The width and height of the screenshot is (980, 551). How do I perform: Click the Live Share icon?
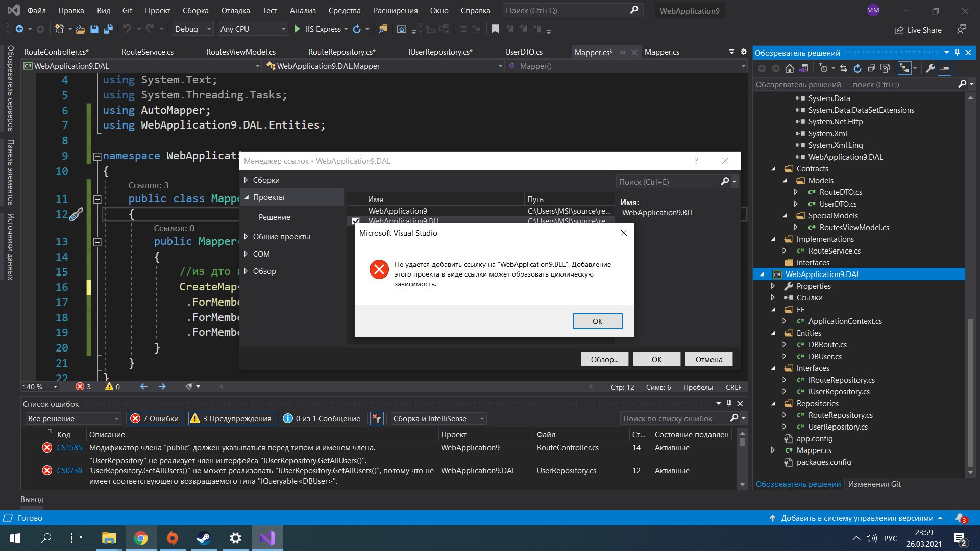[x=899, y=30]
